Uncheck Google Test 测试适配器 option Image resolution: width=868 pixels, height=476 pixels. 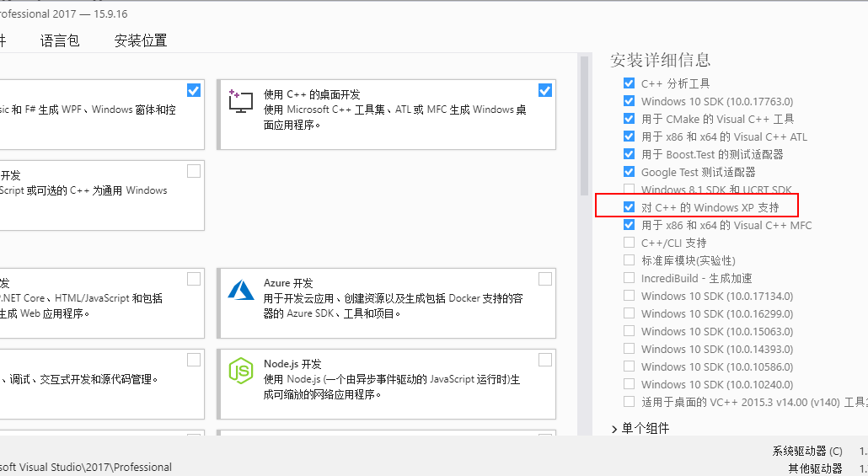tap(629, 172)
